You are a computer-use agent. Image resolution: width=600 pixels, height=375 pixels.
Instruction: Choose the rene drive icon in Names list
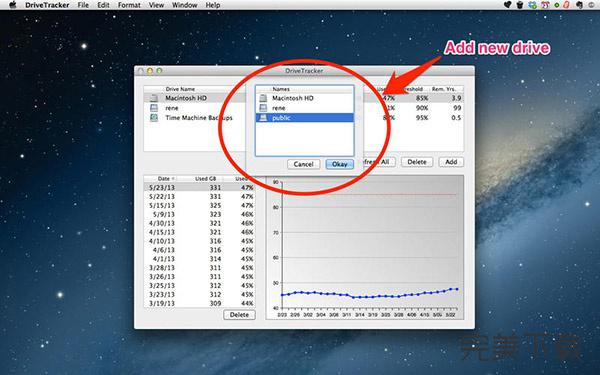(x=263, y=108)
